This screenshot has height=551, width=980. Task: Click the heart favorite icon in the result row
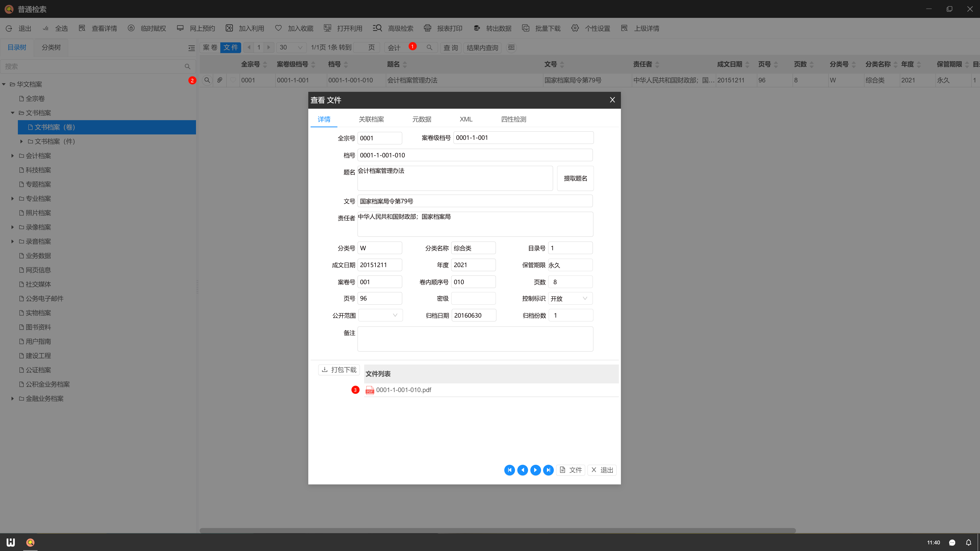pos(233,80)
